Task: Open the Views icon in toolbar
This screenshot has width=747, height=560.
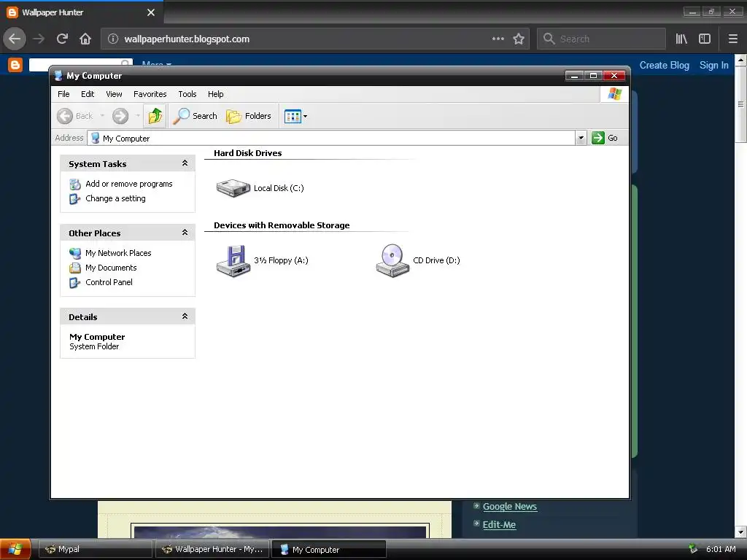Action: (293, 116)
